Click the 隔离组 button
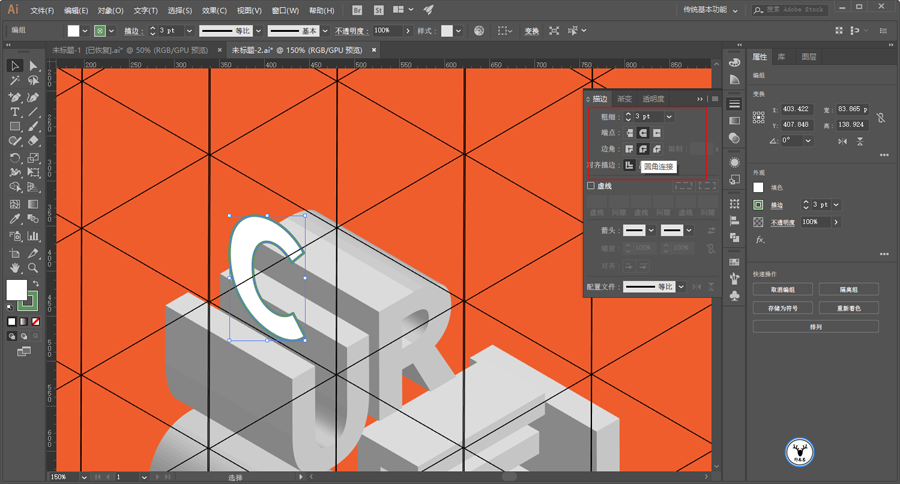 click(x=848, y=289)
